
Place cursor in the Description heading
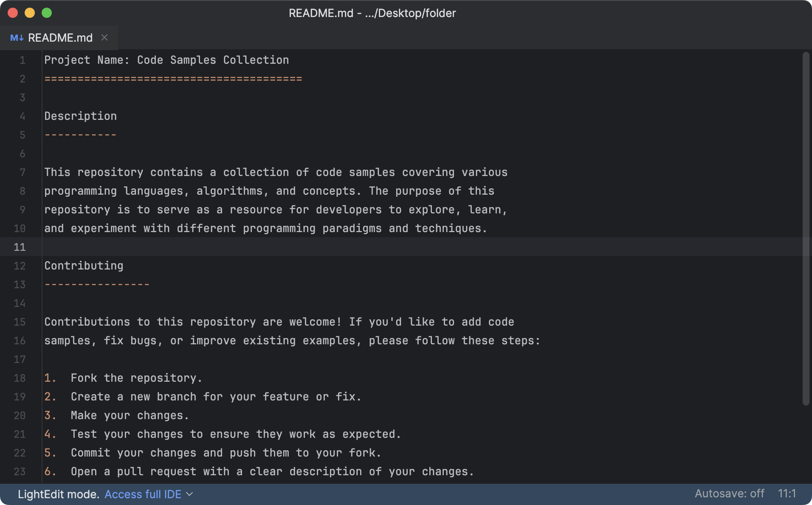[x=80, y=116]
